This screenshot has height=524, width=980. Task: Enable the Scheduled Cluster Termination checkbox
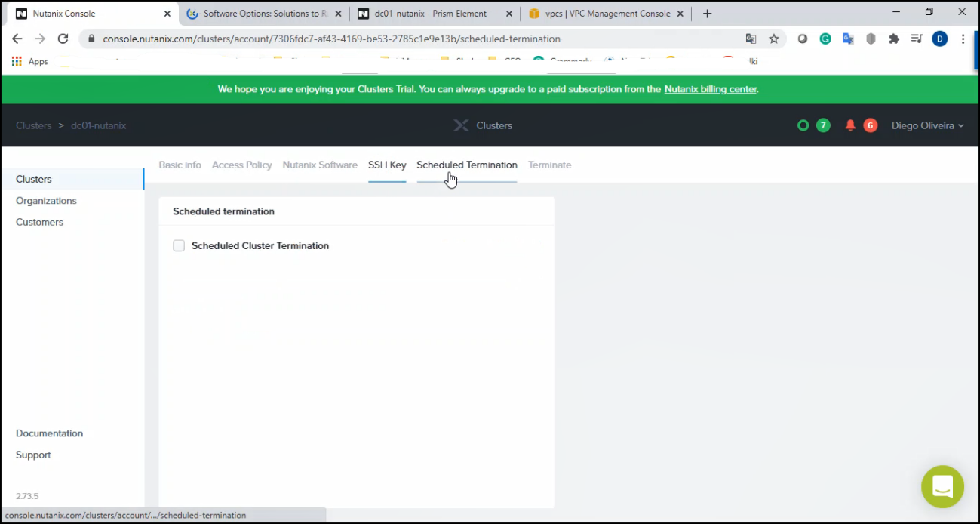[179, 245]
